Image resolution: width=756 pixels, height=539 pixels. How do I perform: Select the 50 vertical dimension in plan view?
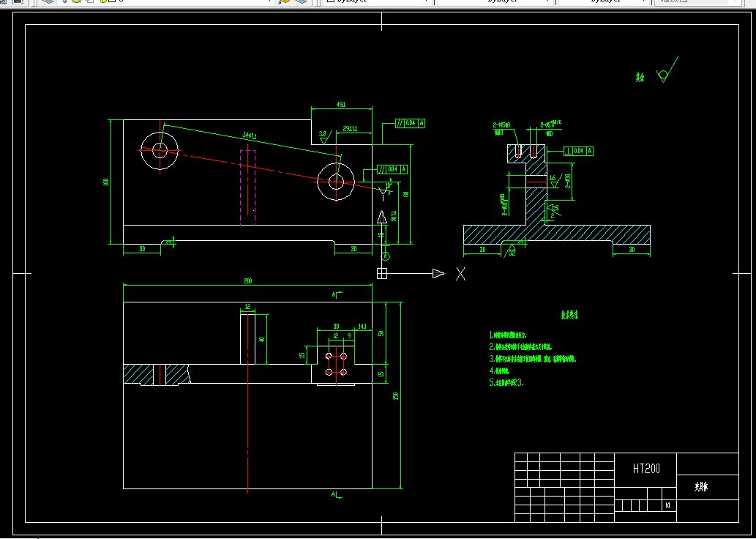point(381,333)
